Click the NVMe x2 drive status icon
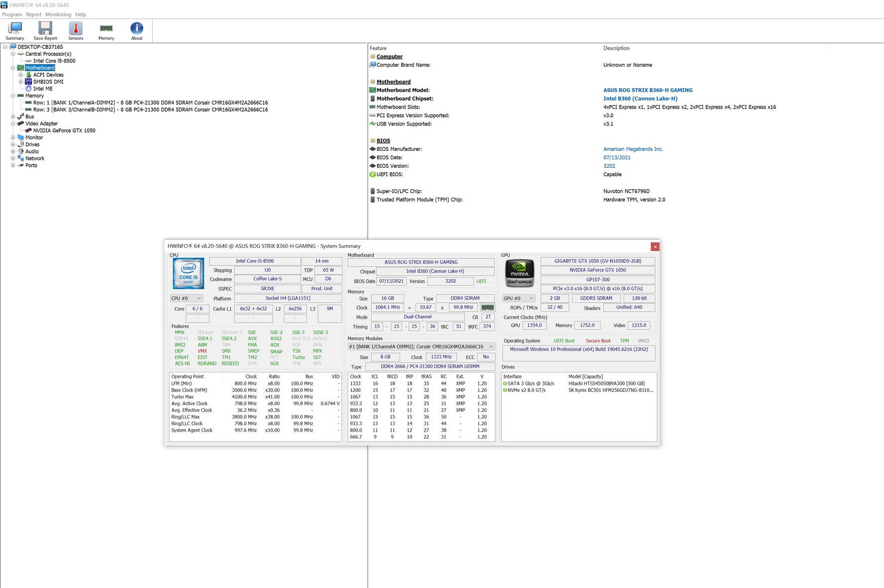 tap(505, 390)
